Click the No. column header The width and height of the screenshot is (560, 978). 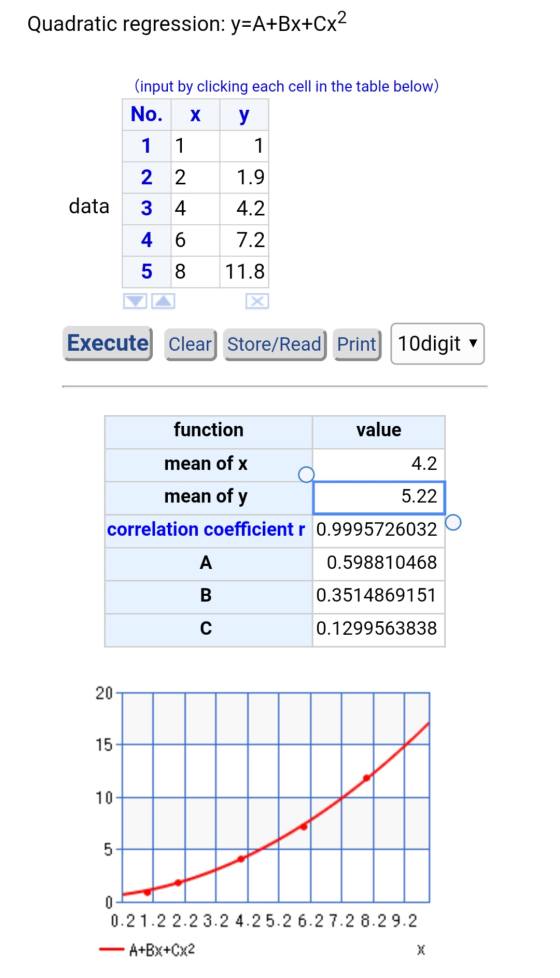147,114
